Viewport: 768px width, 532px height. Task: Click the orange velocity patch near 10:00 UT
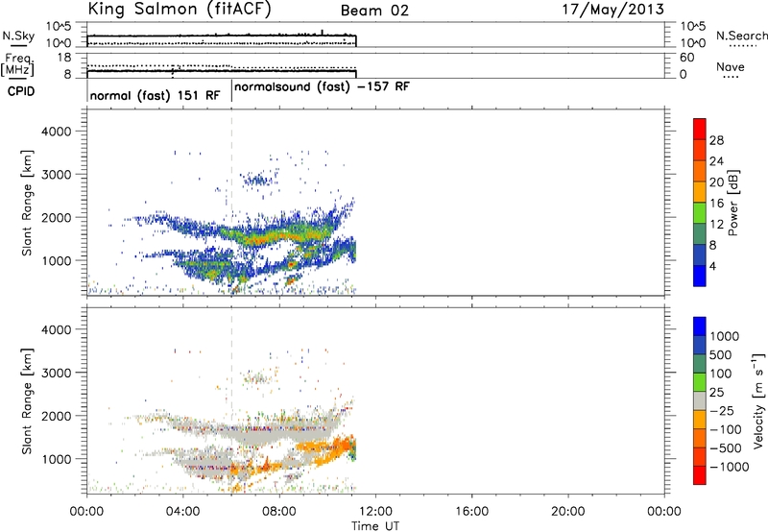pyautogui.click(x=325, y=449)
